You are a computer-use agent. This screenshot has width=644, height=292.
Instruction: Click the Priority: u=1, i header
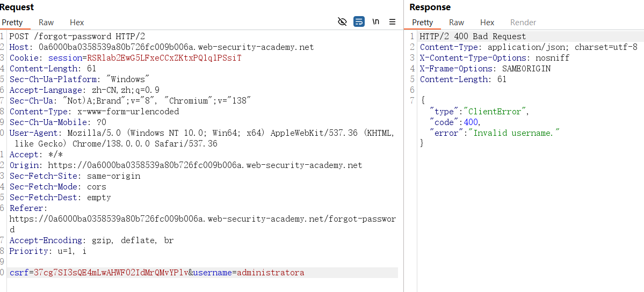pyautogui.click(x=48, y=251)
